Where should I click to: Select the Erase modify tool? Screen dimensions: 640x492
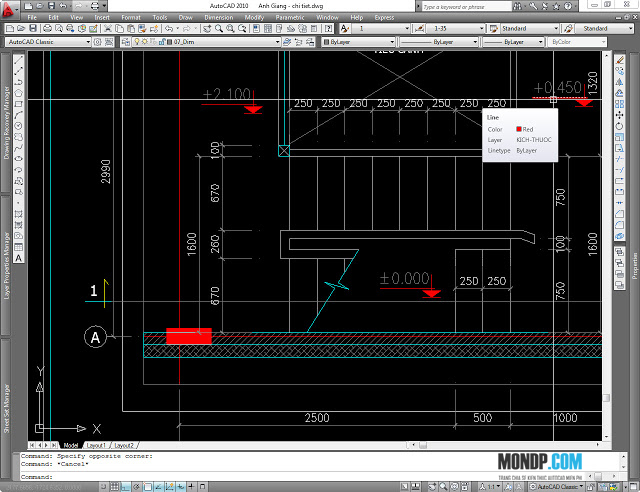coord(620,60)
